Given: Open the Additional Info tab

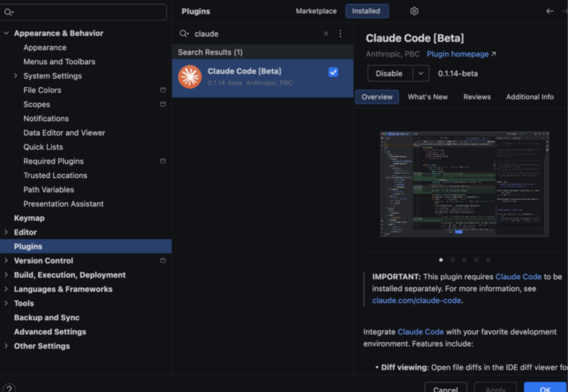Looking at the screenshot, I should point(530,97).
